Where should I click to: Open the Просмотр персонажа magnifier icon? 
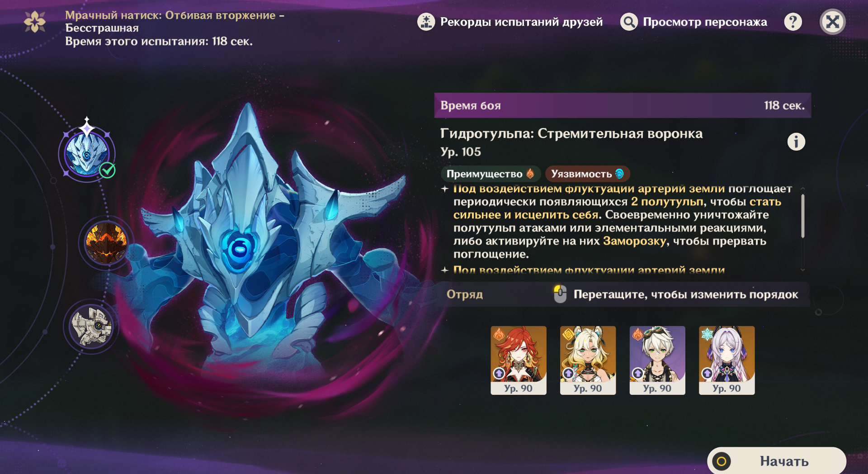click(629, 22)
